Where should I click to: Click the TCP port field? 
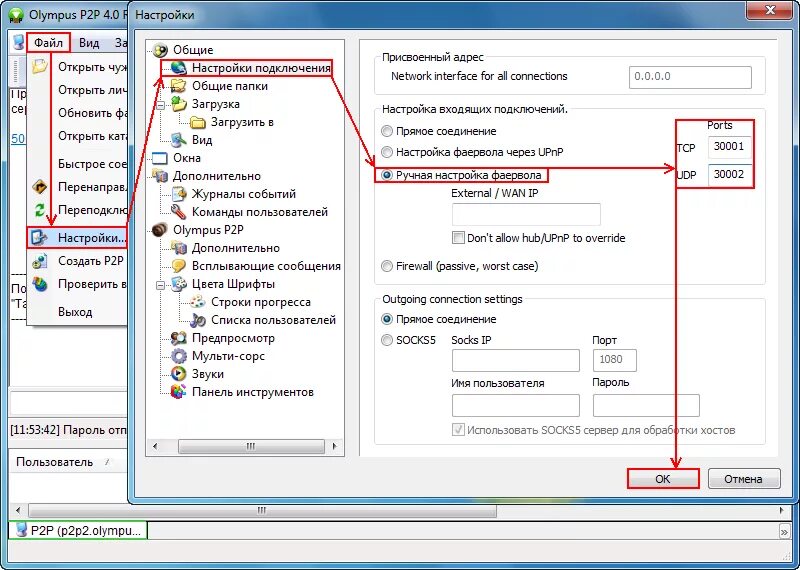(730, 146)
